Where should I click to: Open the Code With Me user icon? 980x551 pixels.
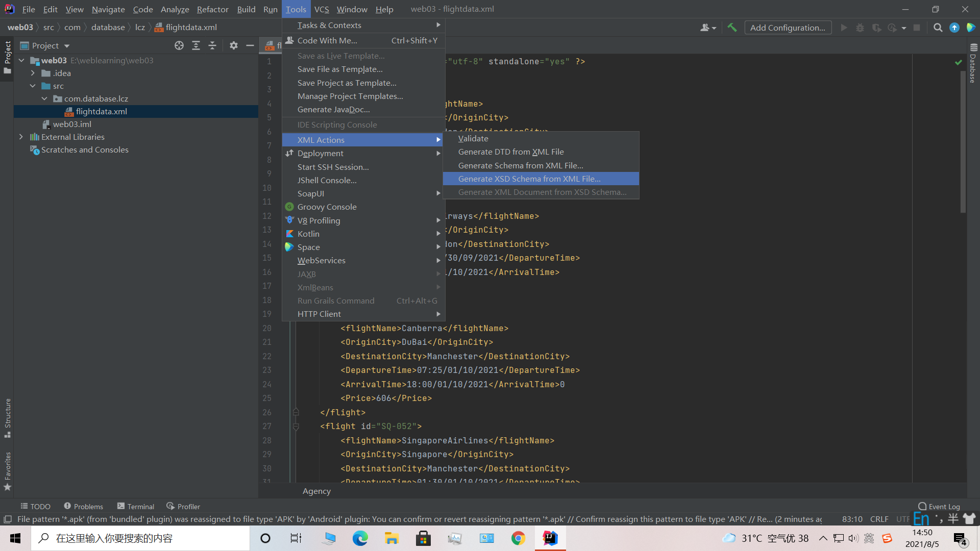tap(705, 28)
